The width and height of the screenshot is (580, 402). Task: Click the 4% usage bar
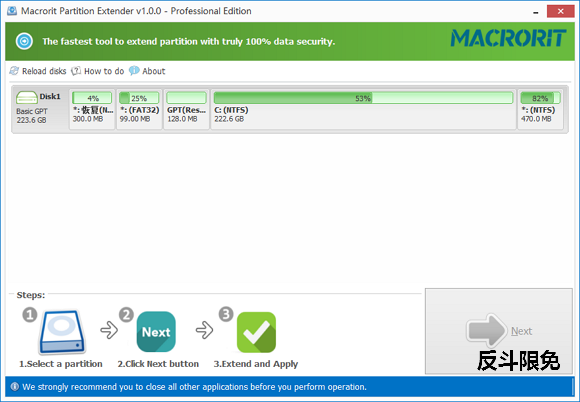coord(92,98)
